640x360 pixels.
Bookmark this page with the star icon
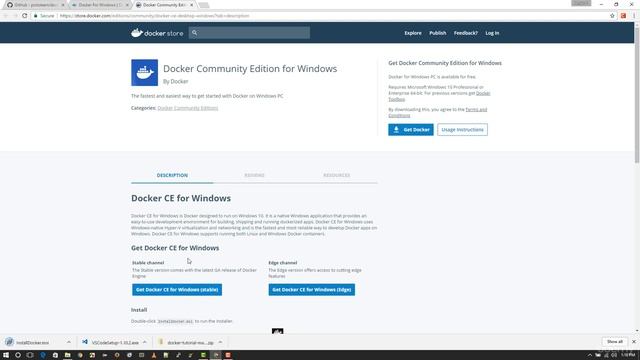(612, 16)
